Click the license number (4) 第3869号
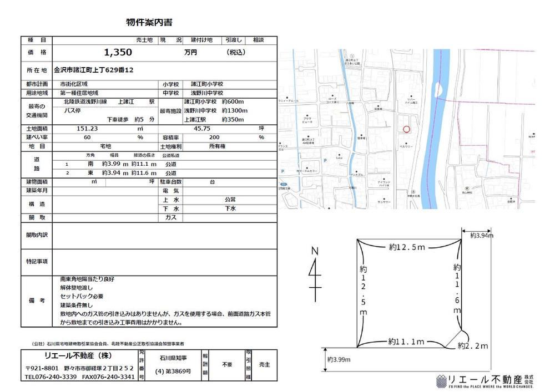555x392 pixels. pyautogui.click(x=173, y=371)
